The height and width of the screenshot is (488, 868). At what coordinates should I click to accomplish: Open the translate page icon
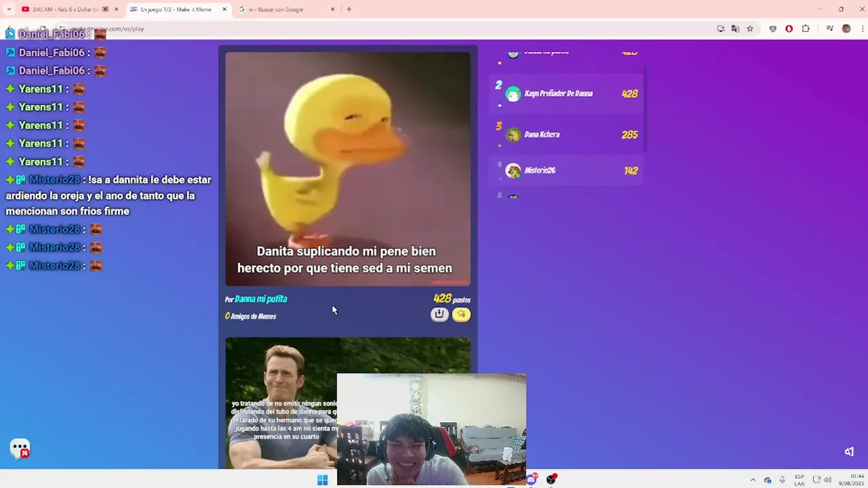735,28
